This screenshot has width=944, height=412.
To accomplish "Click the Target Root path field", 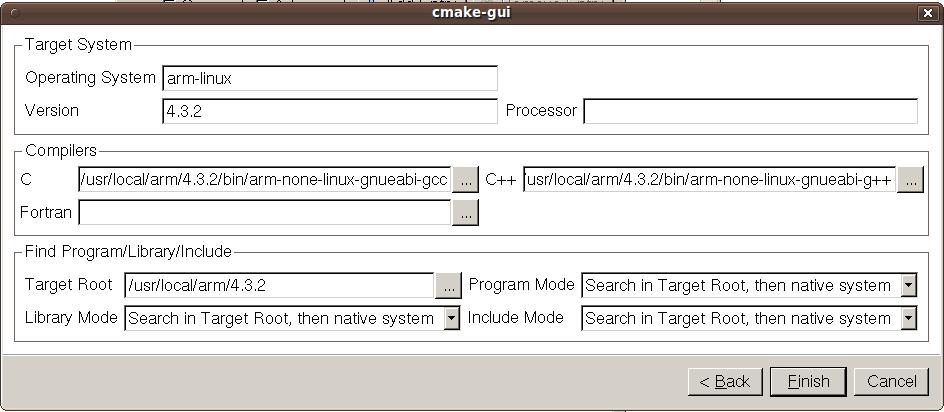I will [x=279, y=286].
